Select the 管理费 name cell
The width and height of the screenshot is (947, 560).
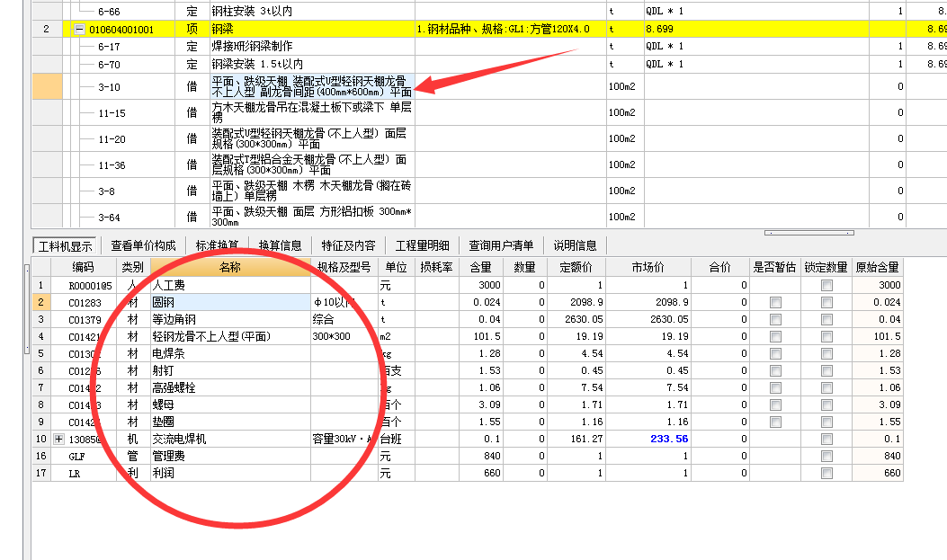(231, 457)
